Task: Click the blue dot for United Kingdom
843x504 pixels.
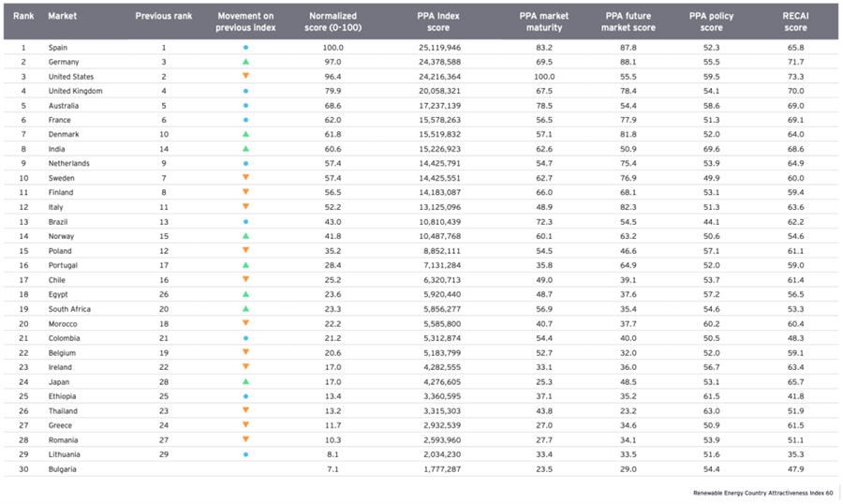Action: pos(245,91)
